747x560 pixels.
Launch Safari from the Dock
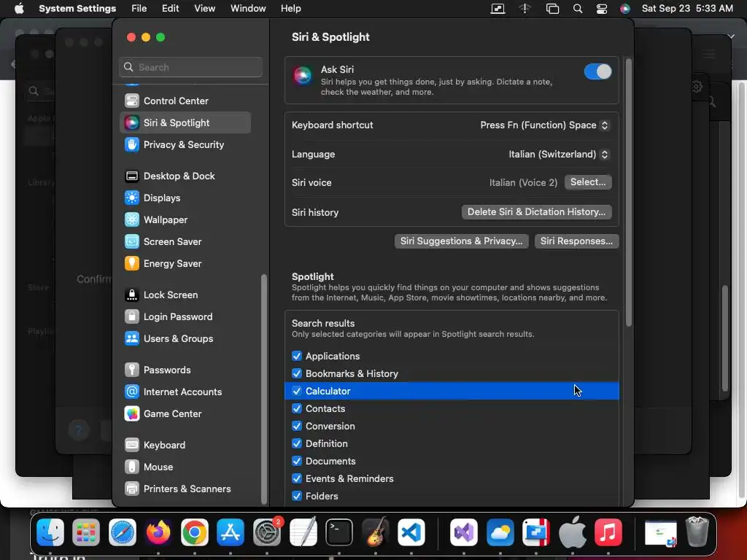[x=123, y=532]
